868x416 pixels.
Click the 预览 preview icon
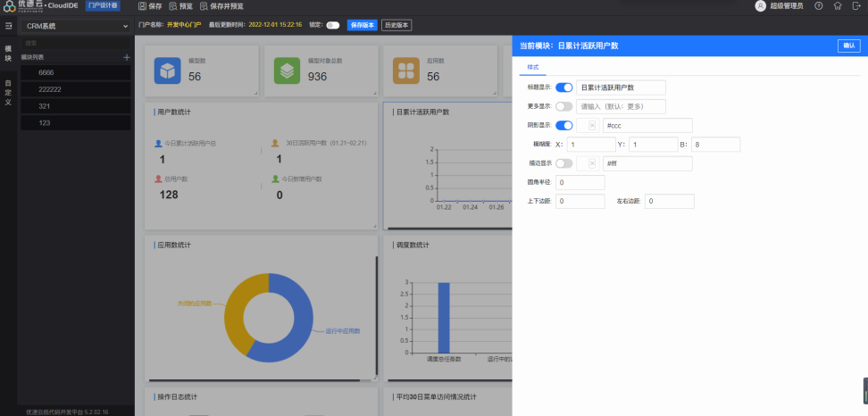pyautogui.click(x=173, y=6)
